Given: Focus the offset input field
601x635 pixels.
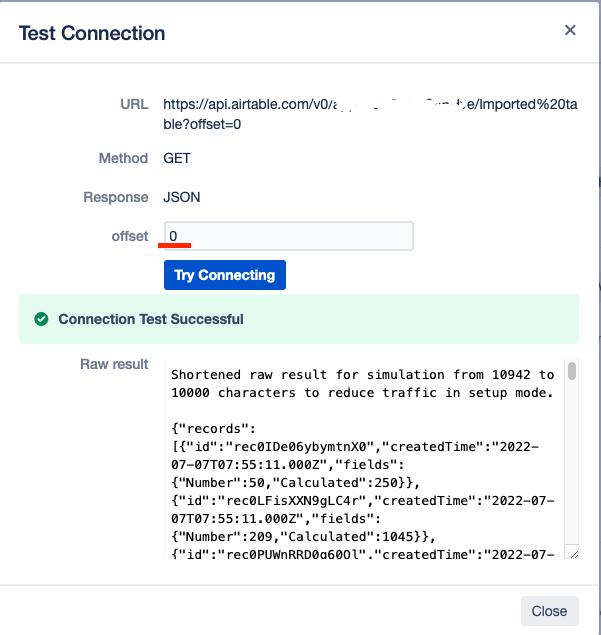Looking at the screenshot, I should point(288,236).
